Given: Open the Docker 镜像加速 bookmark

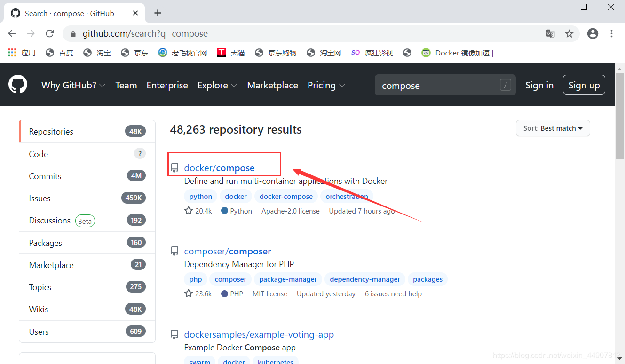Looking at the screenshot, I should click(460, 53).
